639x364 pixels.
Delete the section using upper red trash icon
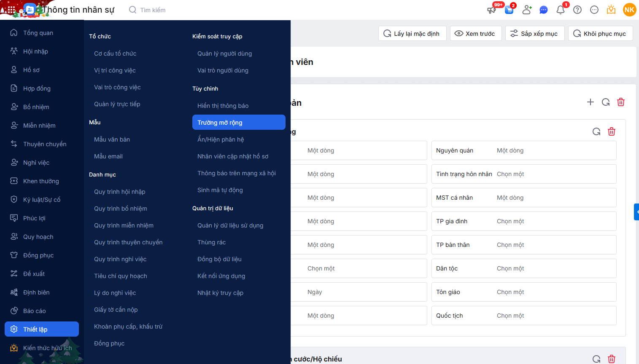[x=621, y=102]
